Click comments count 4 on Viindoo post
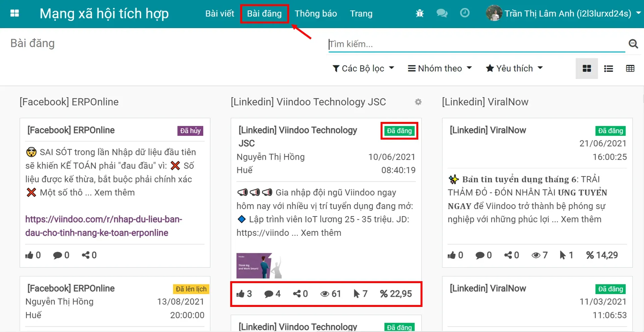 pyautogui.click(x=272, y=294)
